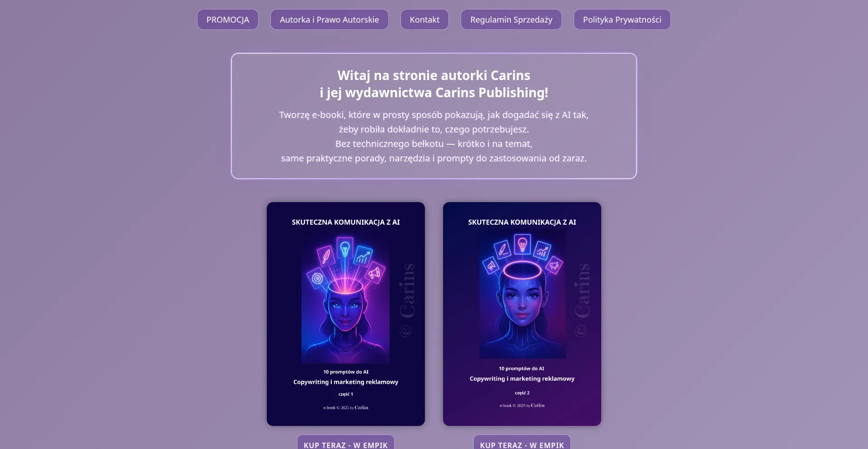Open Regulamin Sprzedaży page
The height and width of the screenshot is (449, 868).
[x=511, y=19]
